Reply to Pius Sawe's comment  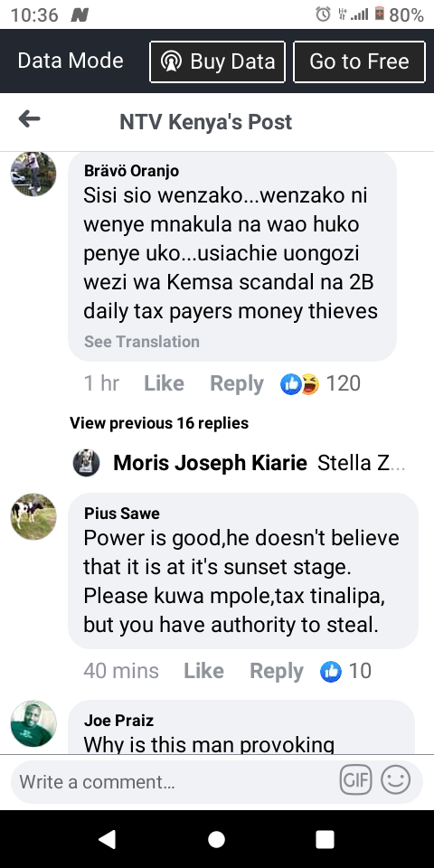click(277, 672)
